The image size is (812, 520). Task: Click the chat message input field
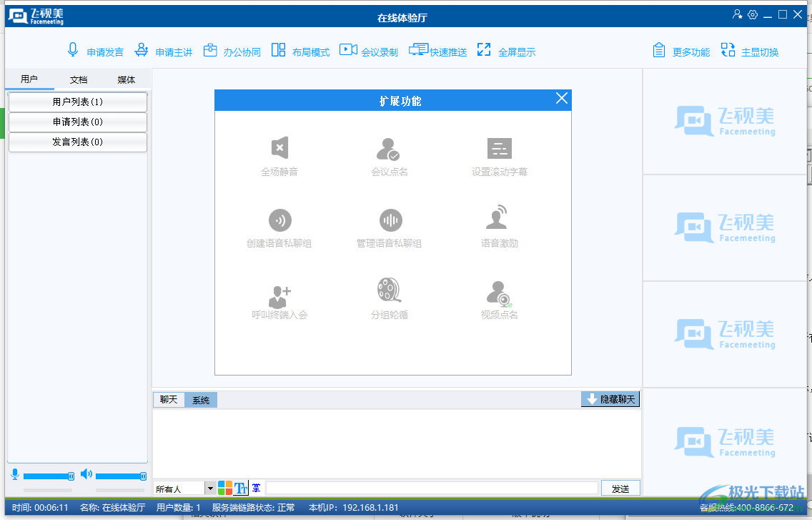(x=431, y=488)
